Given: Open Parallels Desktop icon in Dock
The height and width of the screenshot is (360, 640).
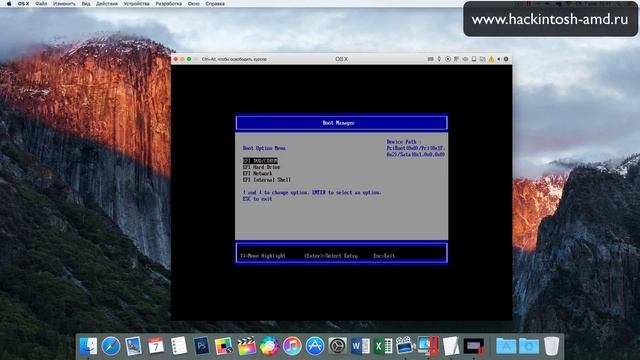Looking at the screenshot, I should tap(428, 346).
